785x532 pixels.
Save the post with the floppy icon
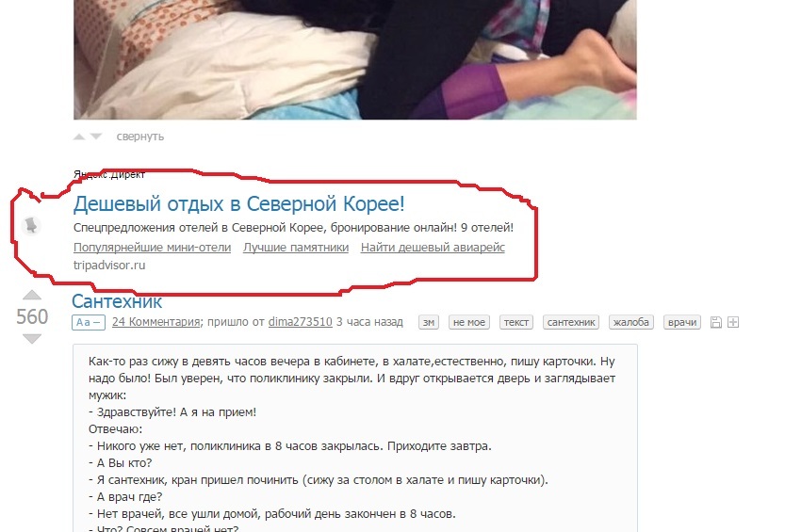click(716, 322)
